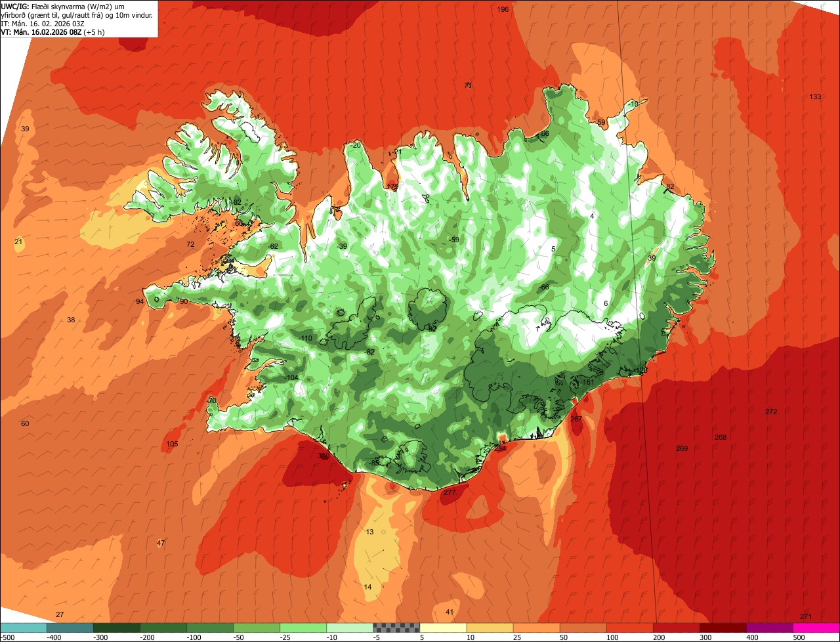This screenshot has height=642, width=840.
Task: Pick the yellow 10 to 25 legend swatch
Action: 489,628
